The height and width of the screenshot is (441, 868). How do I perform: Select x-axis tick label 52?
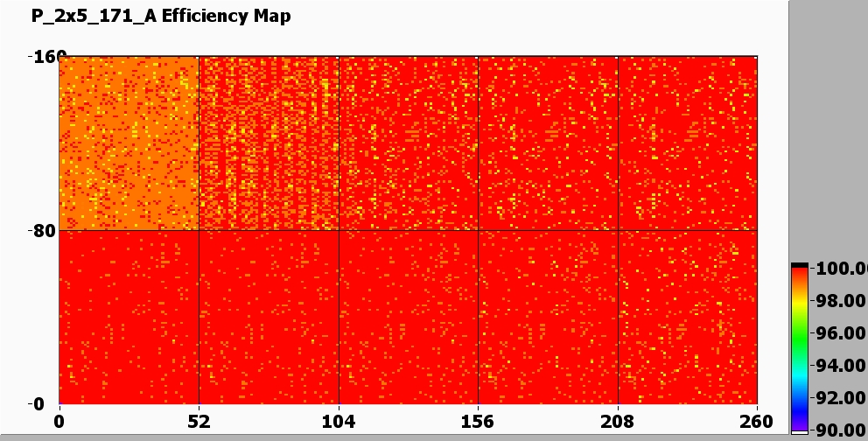[x=199, y=421]
